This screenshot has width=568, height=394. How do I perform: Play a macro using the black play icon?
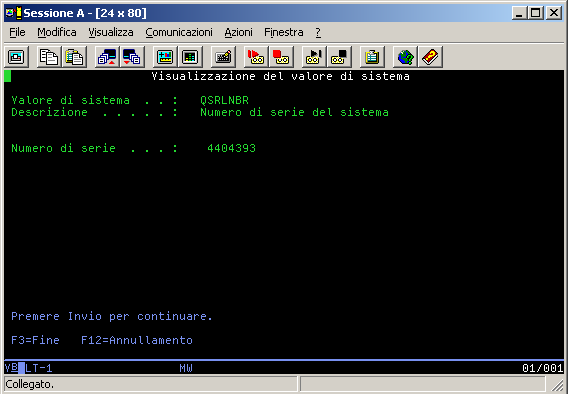pos(314,57)
